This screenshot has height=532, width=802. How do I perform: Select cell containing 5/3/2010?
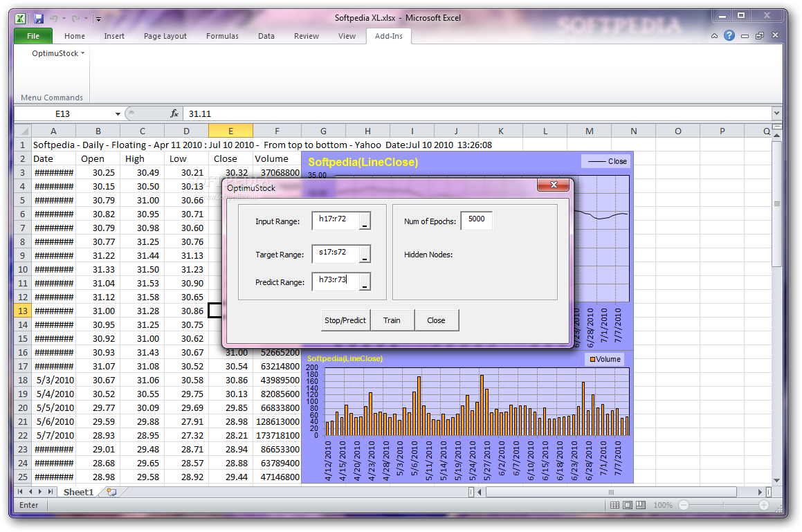pos(54,380)
